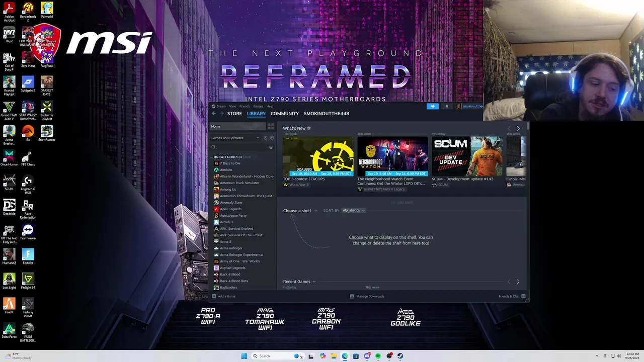
Task: Open Steam notifications bell
Action: (x=446, y=107)
